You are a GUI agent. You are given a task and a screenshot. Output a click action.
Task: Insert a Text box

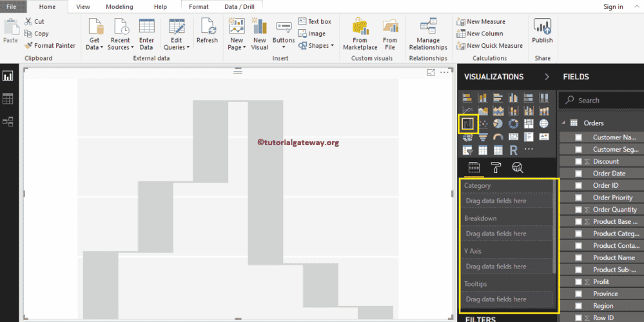[x=315, y=21]
